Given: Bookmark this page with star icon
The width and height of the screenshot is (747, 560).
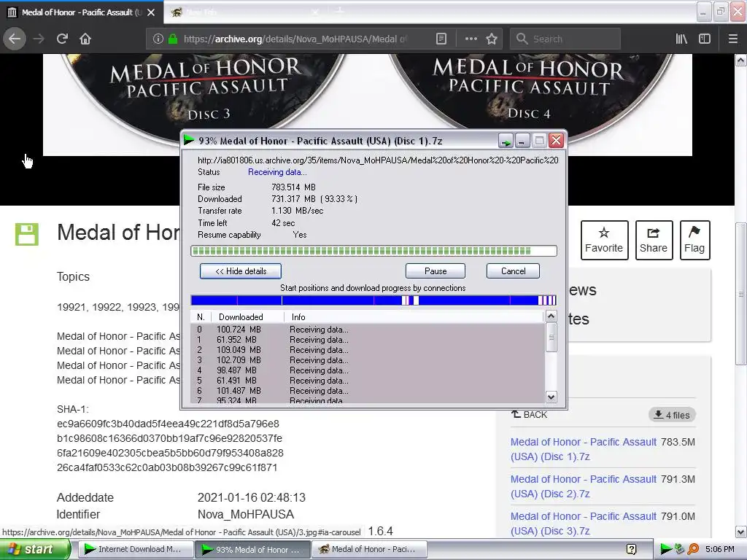Looking at the screenshot, I should tap(492, 39).
